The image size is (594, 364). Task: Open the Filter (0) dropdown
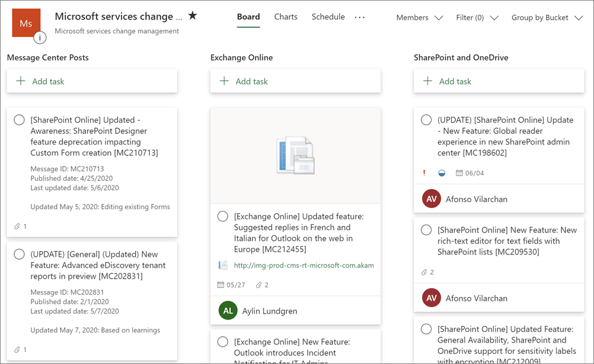477,18
